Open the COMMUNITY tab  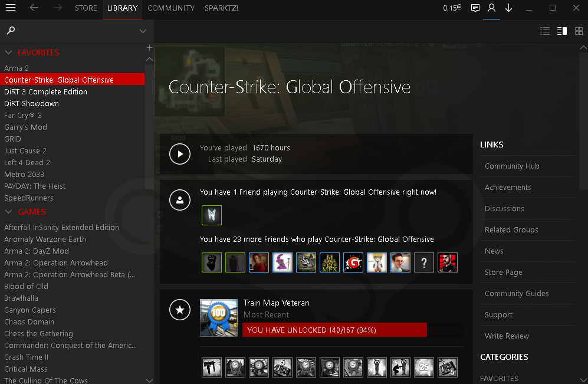(x=170, y=8)
